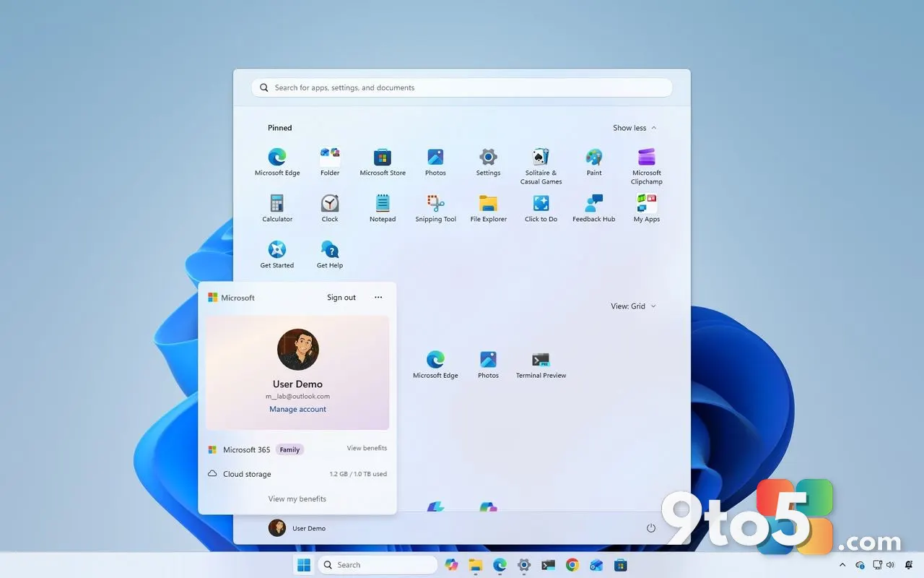Launch Microsoft Store from pinned apps
The height and width of the screenshot is (578, 924).
click(x=383, y=162)
